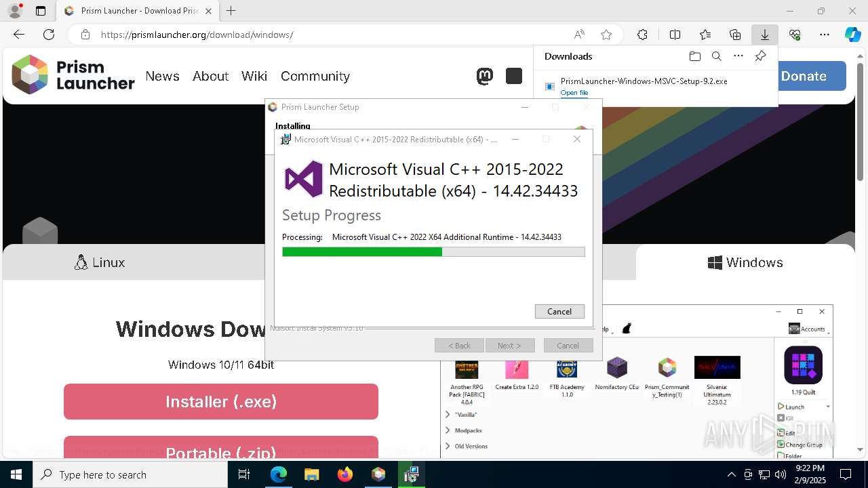Open the tab actions menu icon
868x488 pixels.
(41, 11)
